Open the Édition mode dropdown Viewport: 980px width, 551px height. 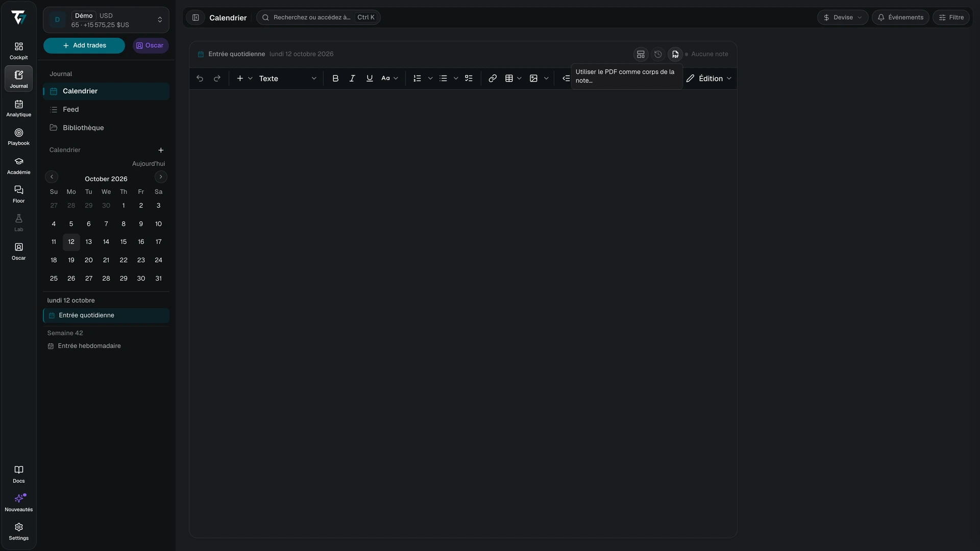709,79
